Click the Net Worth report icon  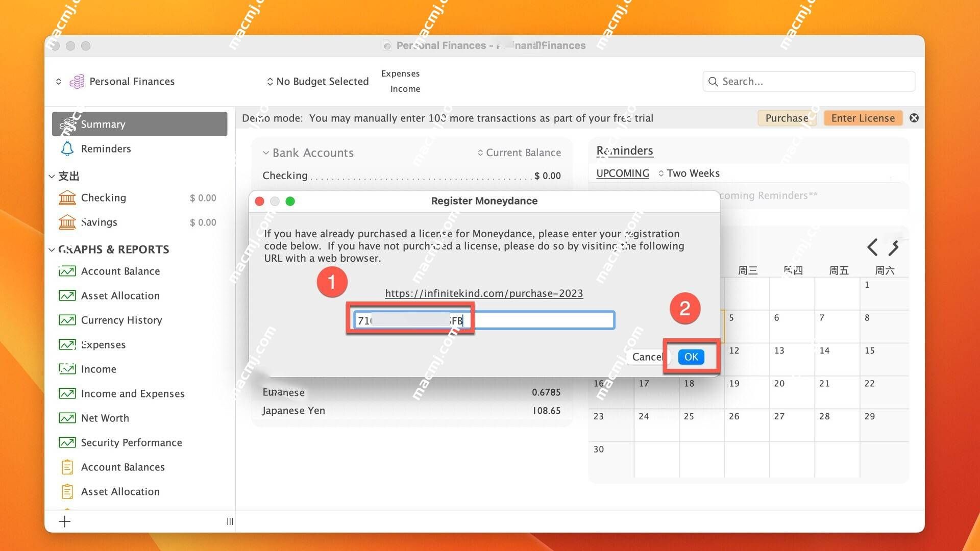tap(67, 418)
